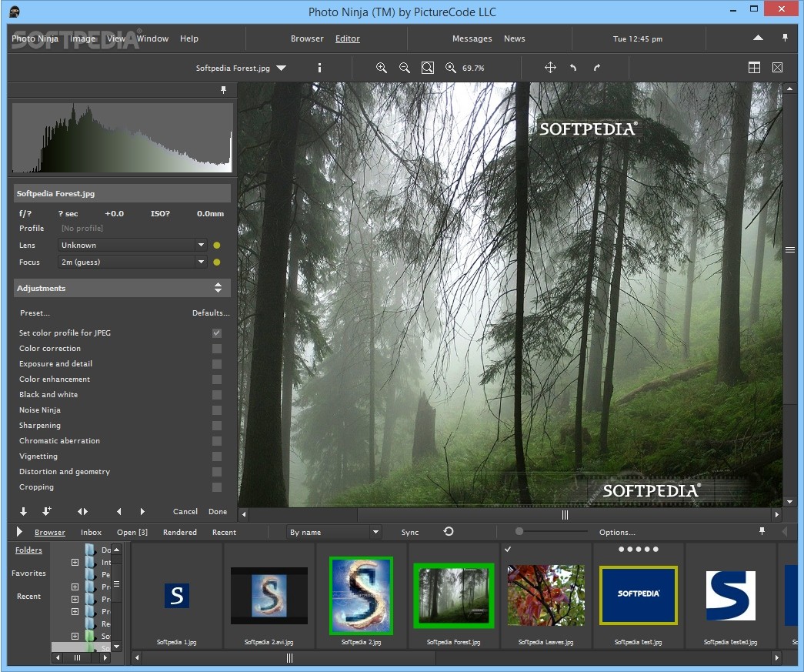Zoom in on the image

pos(382,68)
